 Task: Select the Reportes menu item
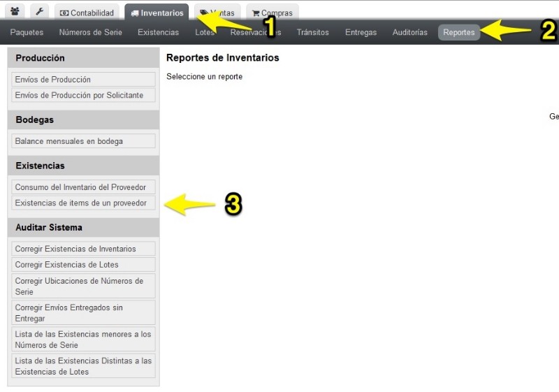459,32
